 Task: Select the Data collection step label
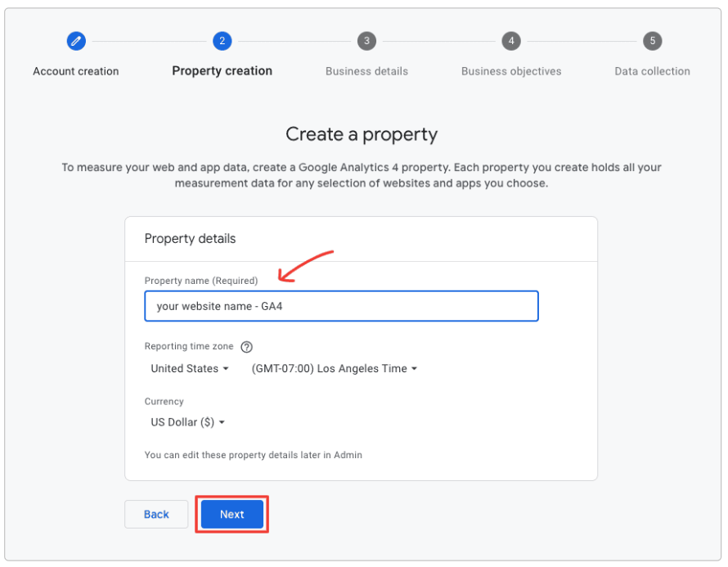click(x=652, y=71)
